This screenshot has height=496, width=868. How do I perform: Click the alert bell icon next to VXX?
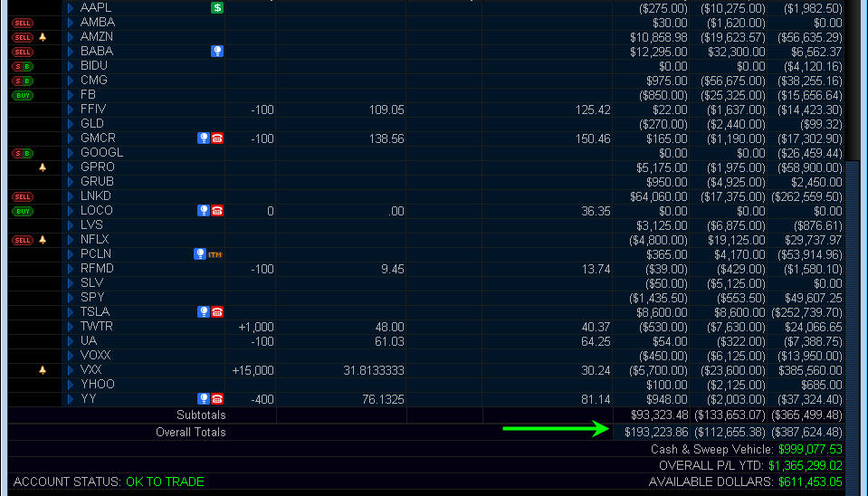click(43, 370)
